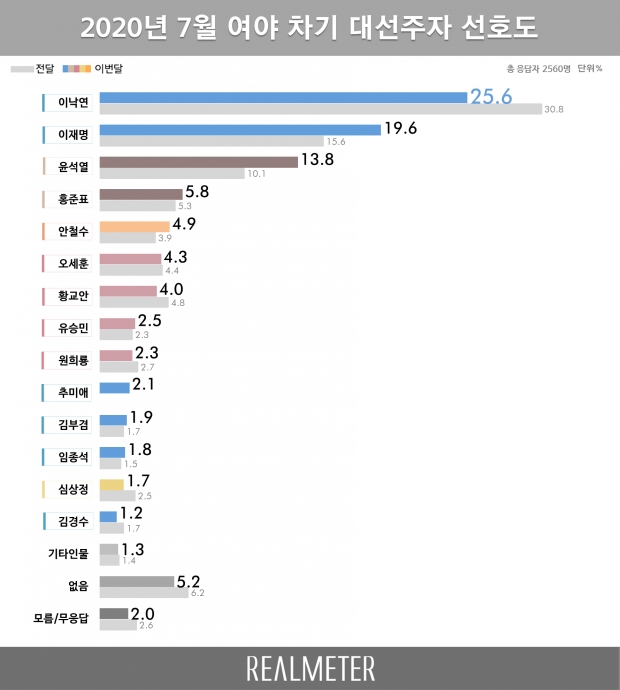Select the '김부겸' candidate label
This screenshot has width=620, height=690.
pyautogui.click(x=67, y=425)
